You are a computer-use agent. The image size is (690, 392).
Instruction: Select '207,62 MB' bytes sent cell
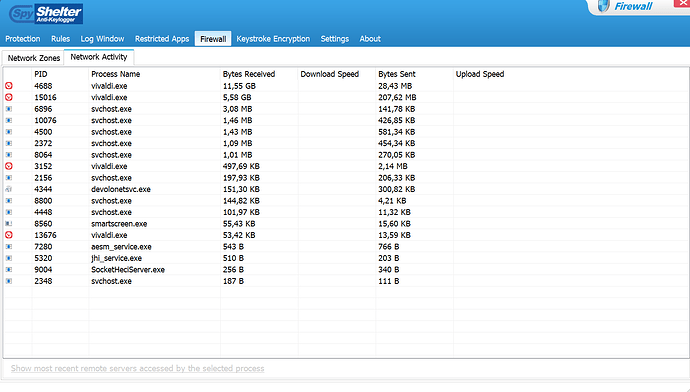[397, 97]
